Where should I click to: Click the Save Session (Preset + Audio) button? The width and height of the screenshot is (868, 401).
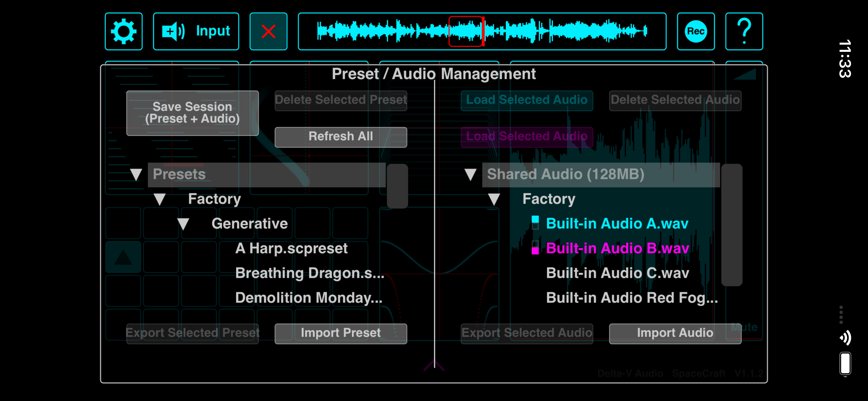click(192, 113)
